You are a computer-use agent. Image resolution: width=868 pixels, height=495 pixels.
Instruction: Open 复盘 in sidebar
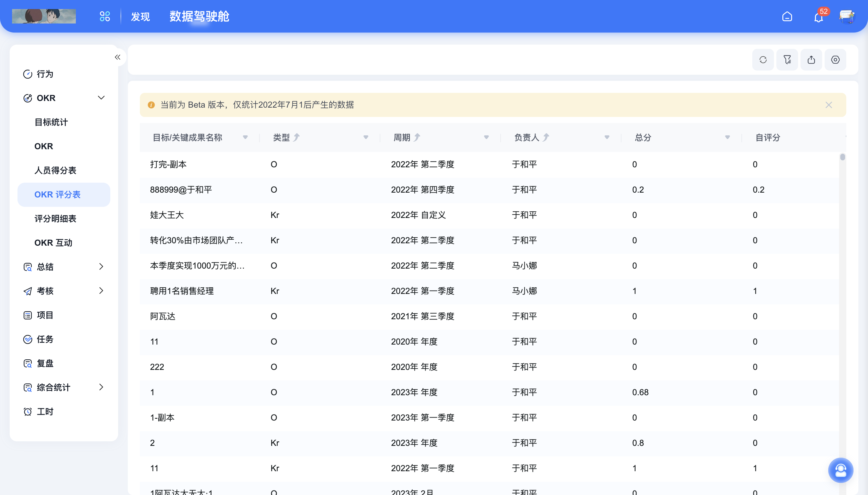pyautogui.click(x=64, y=364)
